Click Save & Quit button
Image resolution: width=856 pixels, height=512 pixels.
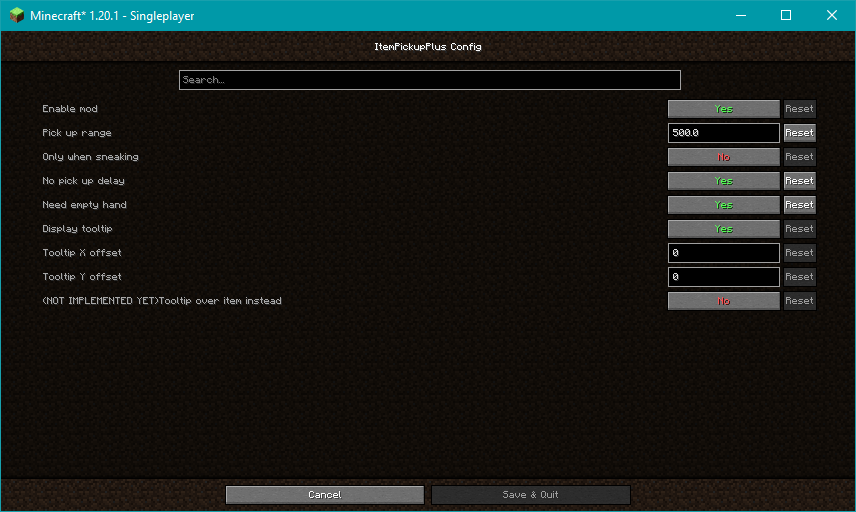[x=531, y=495]
